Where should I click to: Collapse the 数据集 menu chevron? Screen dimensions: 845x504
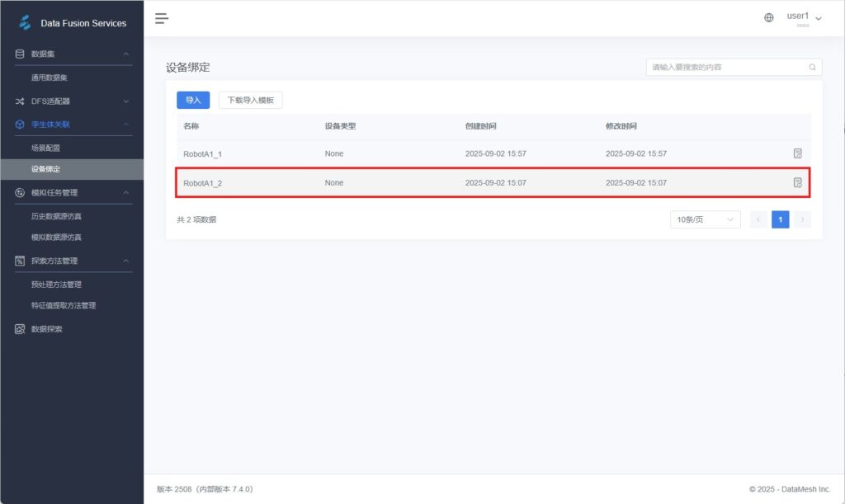click(x=126, y=54)
